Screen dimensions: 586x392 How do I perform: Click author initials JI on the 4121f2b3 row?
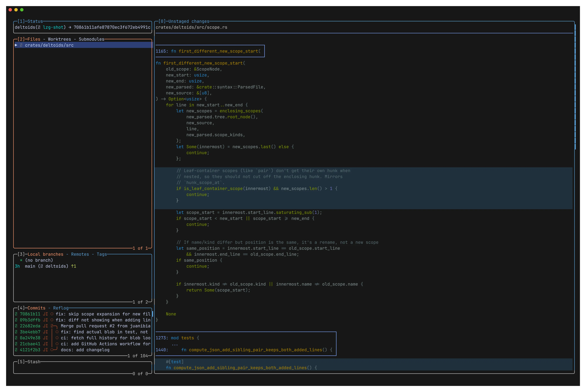[45, 350]
